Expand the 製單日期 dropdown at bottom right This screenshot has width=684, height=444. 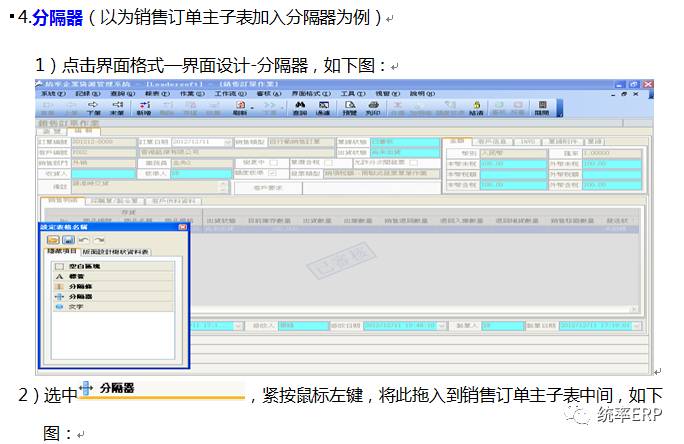click(x=639, y=325)
